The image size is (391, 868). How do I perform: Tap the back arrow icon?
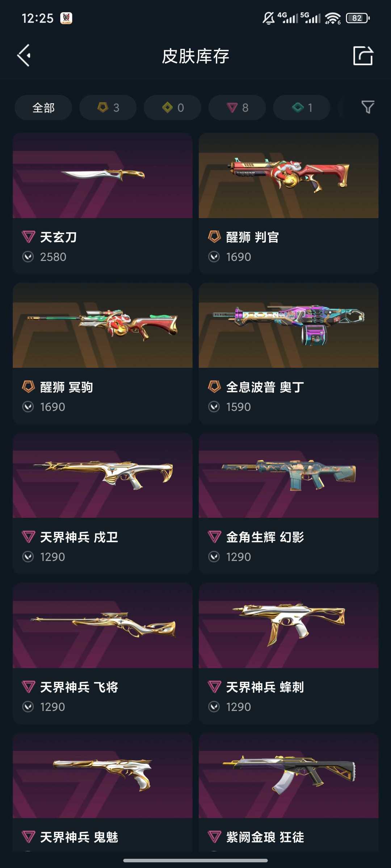point(24,56)
